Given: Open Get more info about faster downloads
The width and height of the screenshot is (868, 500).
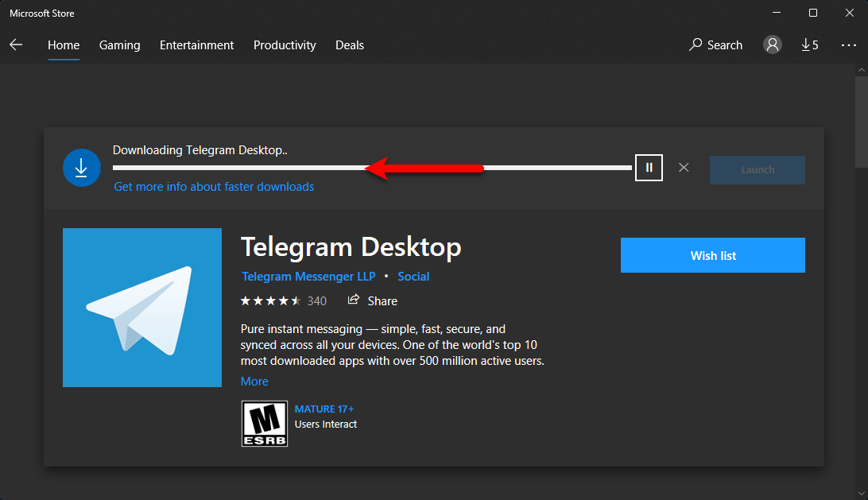Looking at the screenshot, I should coord(215,187).
